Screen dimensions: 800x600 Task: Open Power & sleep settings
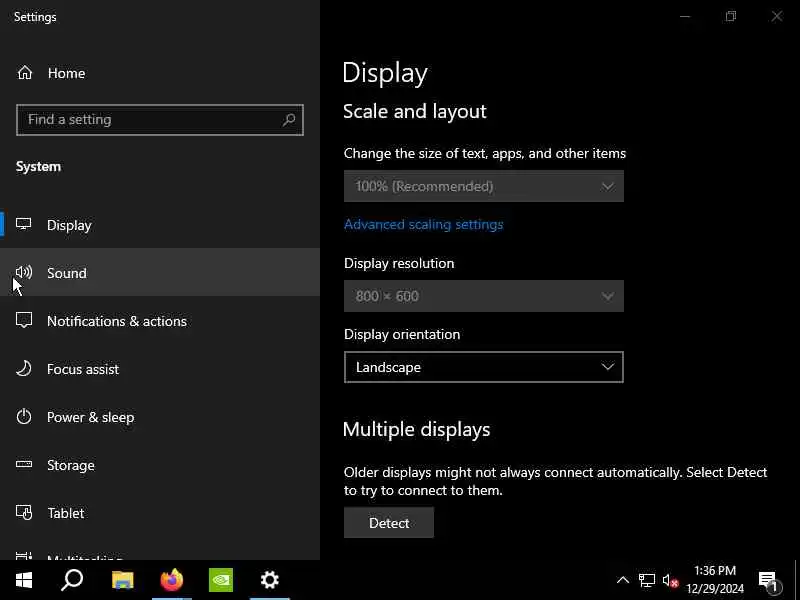pos(160,416)
